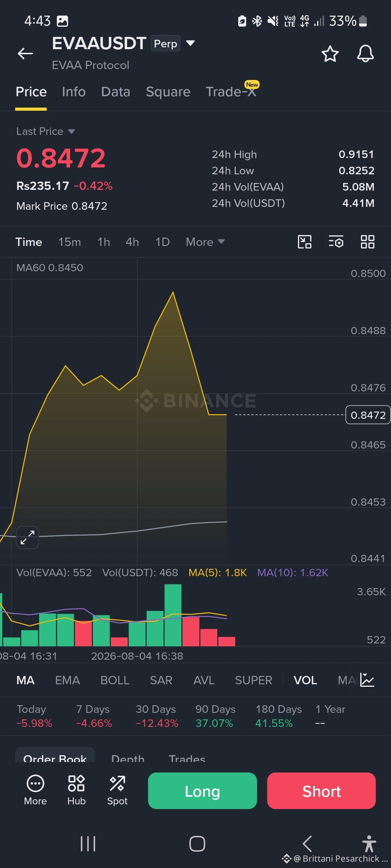Tap the red Short button

(x=321, y=791)
